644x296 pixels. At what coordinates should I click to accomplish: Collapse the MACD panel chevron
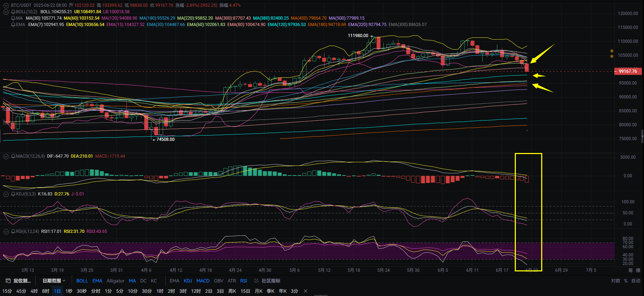coord(6,156)
